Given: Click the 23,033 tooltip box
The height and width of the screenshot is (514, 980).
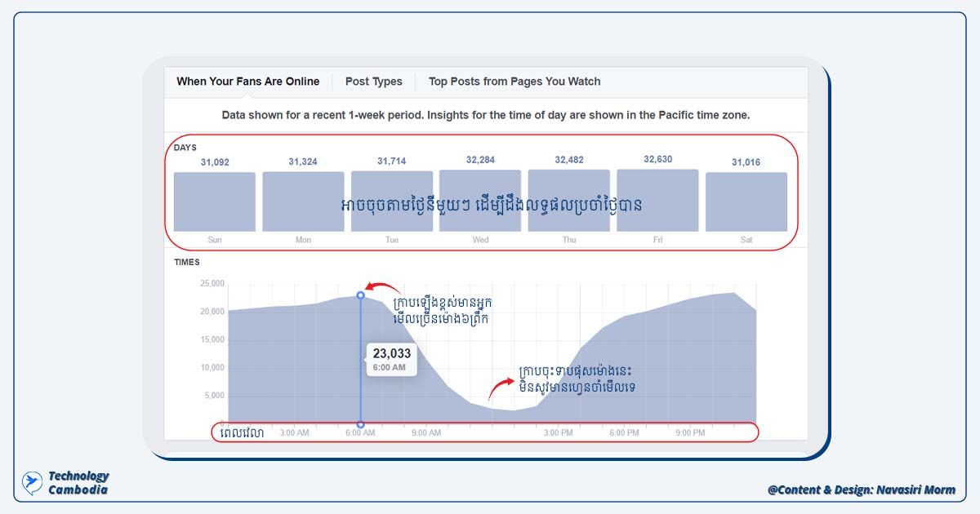Looking at the screenshot, I should click(x=392, y=359).
